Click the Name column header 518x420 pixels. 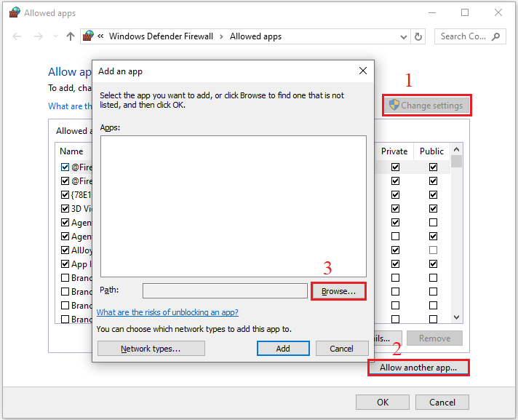pos(71,151)
